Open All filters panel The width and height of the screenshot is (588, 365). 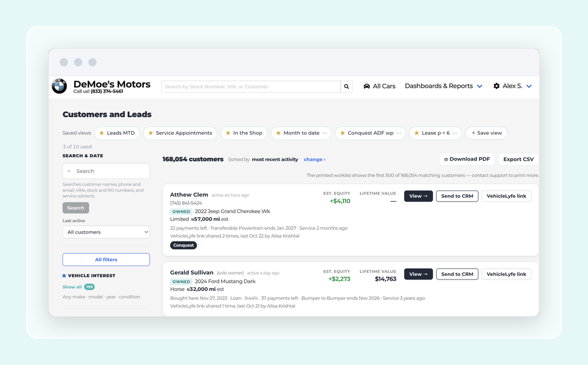pos(106,260)
